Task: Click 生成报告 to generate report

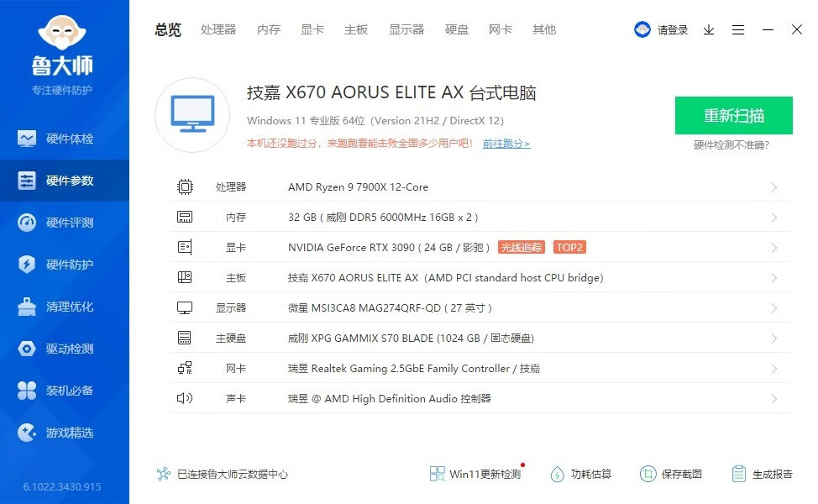Action: (763, 474)
